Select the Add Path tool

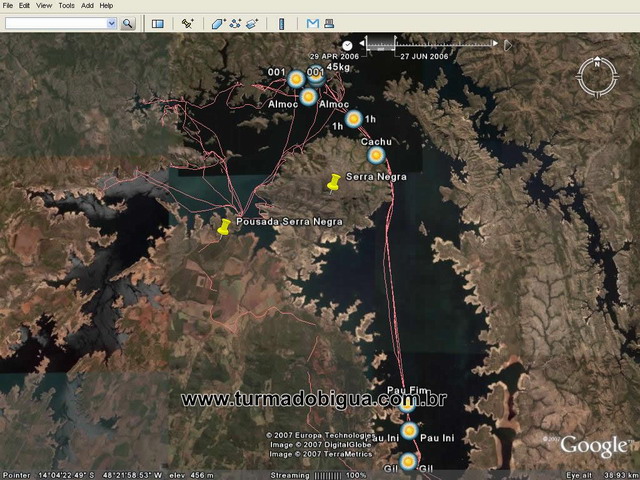[x=235, y=24]
